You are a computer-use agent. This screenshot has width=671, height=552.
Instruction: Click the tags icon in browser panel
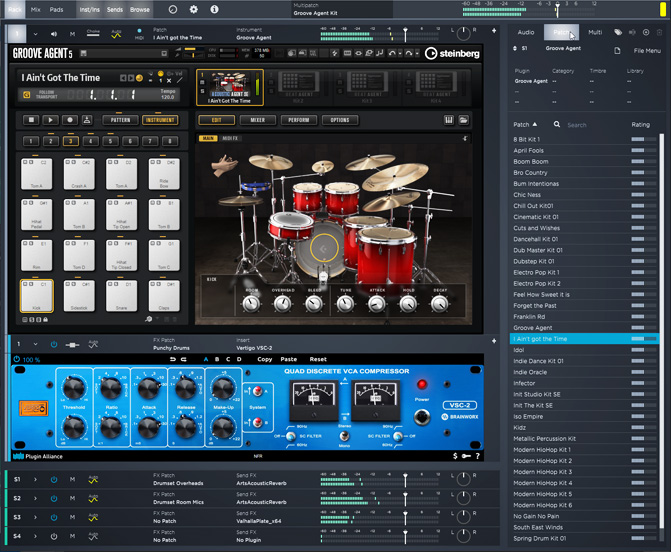618,33
